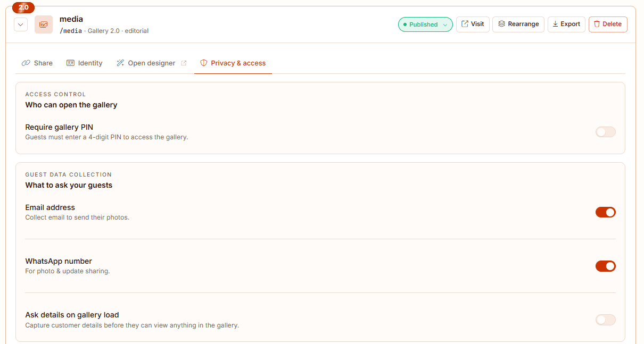
Task: Select the Privacy & access tab
Action: [233, 63]
